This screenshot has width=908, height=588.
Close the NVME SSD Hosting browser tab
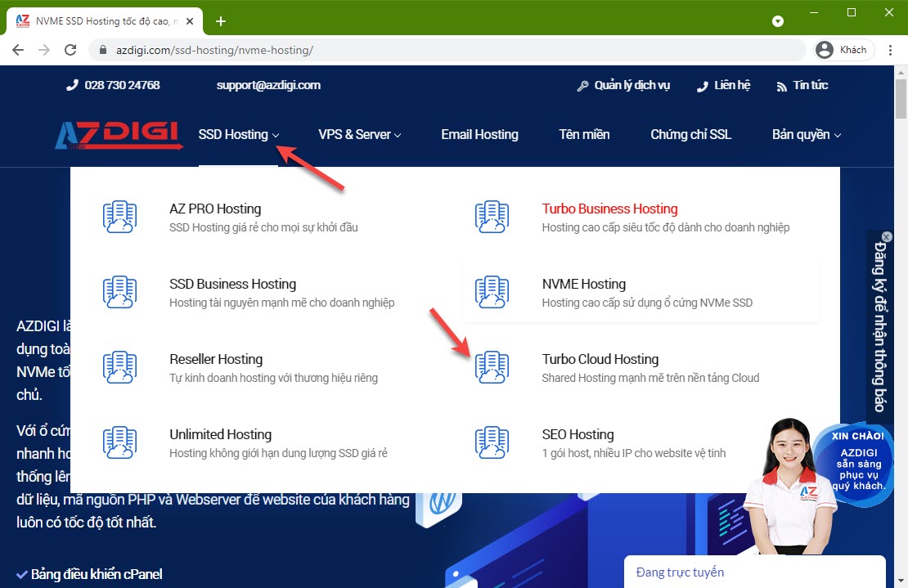click(x=190, y=21)
